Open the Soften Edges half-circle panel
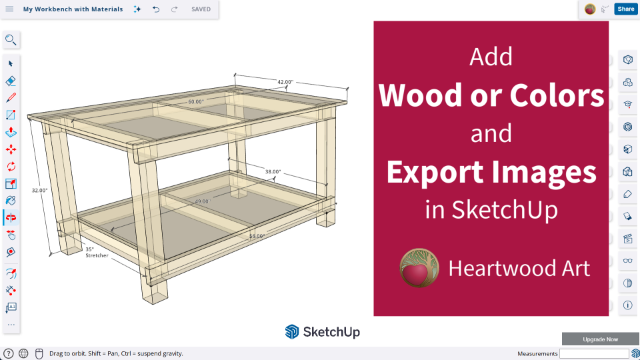 (x=628, y=283)
